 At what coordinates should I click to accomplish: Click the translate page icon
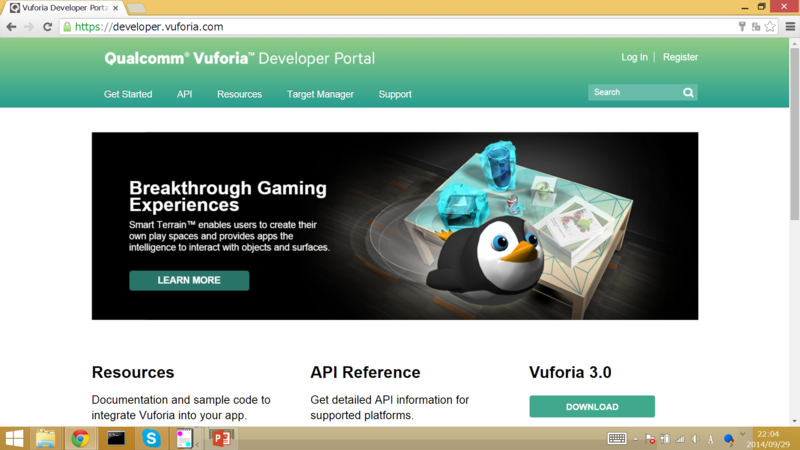point(756,27)
